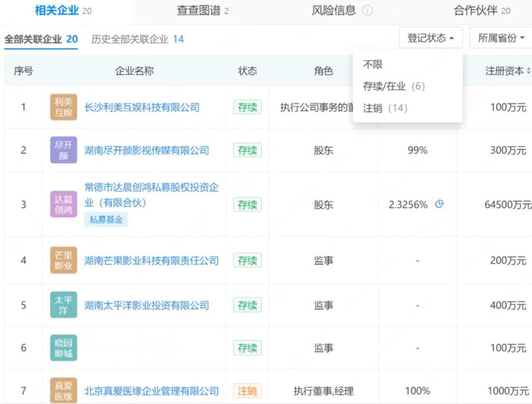Viewport: 532px width, 404px height.
Task: Switch to the 风险信息 tab
Action: click(x=334, y=10)
